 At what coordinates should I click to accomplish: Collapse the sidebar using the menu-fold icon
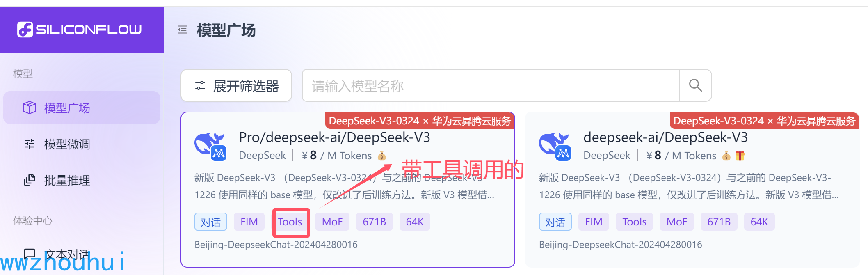(182, 30)
